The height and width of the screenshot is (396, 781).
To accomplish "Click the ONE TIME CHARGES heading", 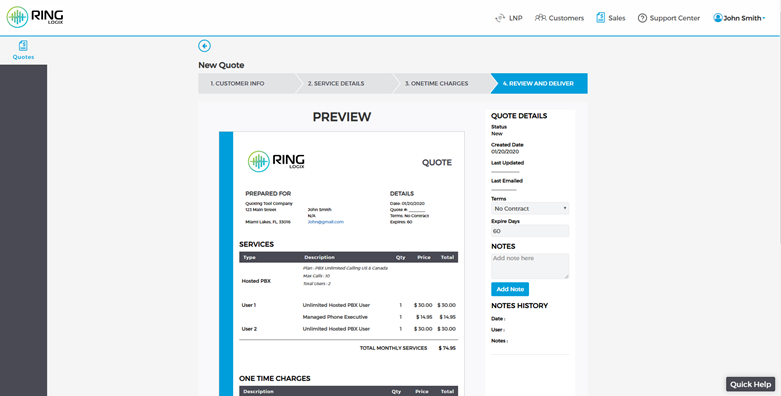I will coord(274,379).
